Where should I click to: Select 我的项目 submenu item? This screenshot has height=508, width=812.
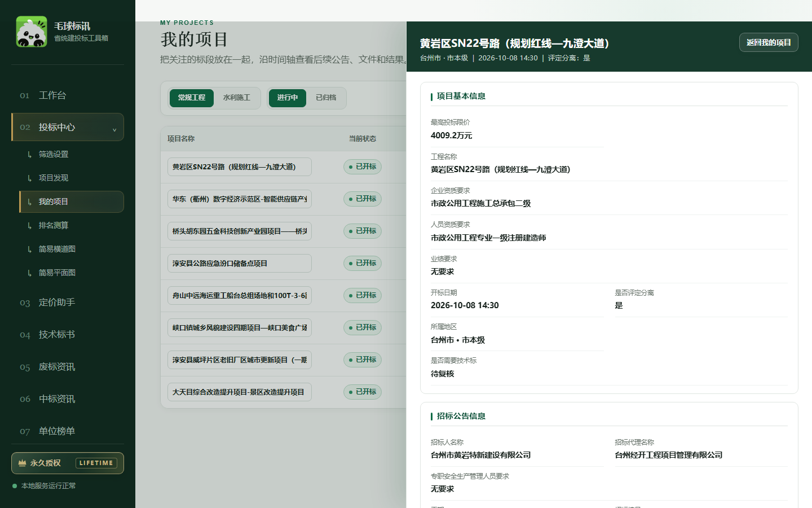(72, 202)
